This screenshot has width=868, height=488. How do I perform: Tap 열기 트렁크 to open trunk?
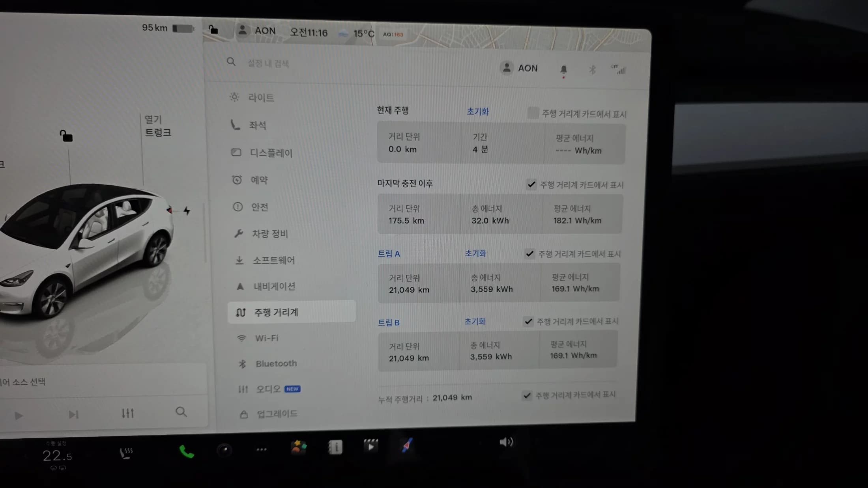coord(158,126)
